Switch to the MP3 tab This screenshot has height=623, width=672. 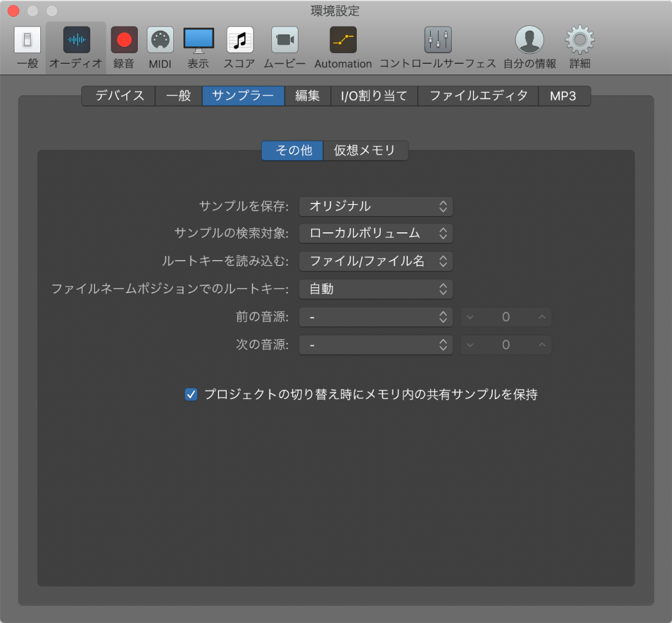coord(564,96)
